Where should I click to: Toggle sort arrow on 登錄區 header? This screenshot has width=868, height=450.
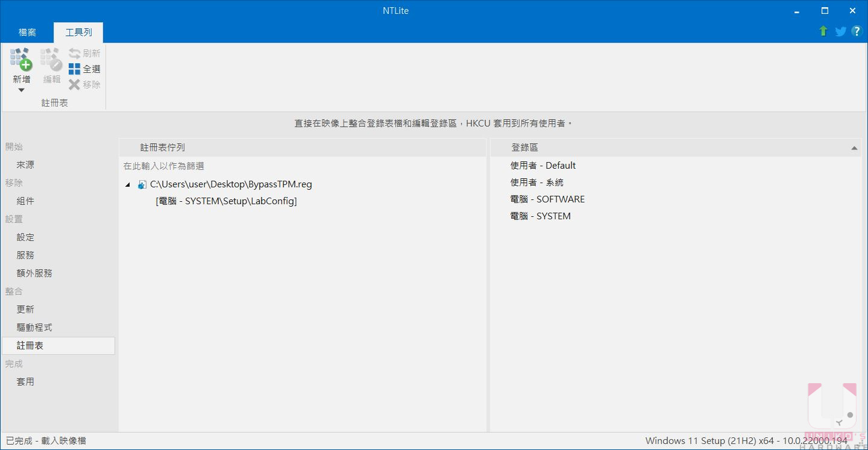click(854, 148)
